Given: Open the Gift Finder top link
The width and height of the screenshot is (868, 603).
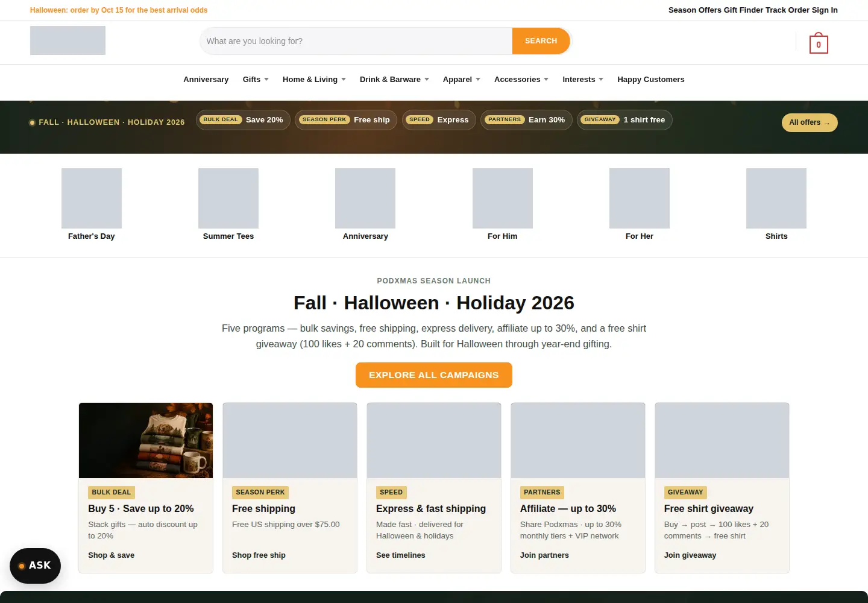Looking at the screenshot, I should [x=744, y=10].
